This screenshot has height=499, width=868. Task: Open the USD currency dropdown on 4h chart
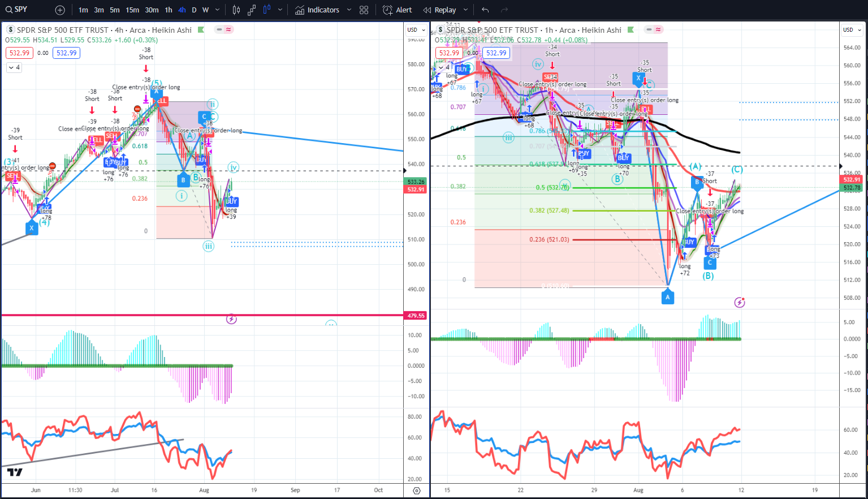(416, 30)
